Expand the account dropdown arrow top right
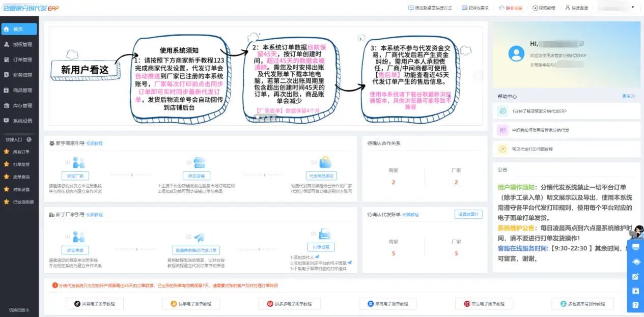 coord(633,7)
